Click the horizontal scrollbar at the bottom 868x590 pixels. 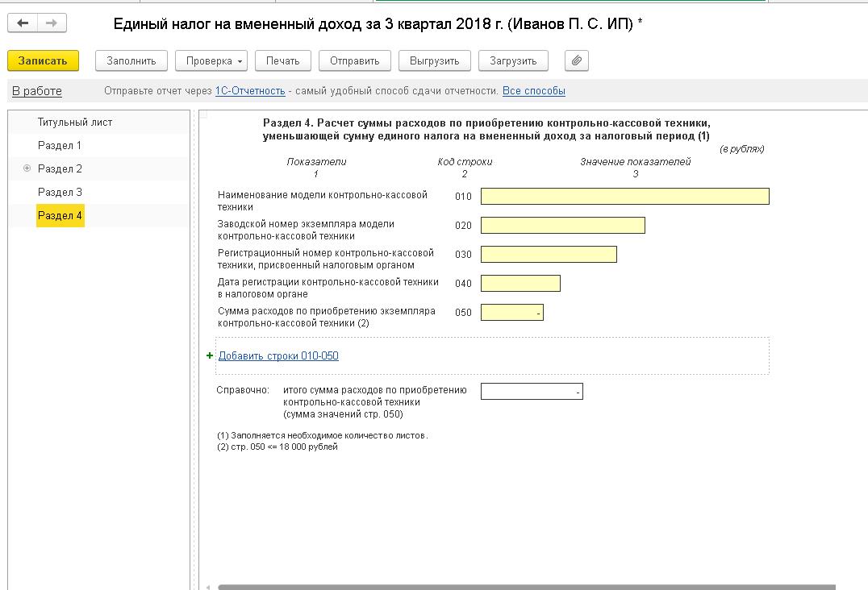[524, 587]
